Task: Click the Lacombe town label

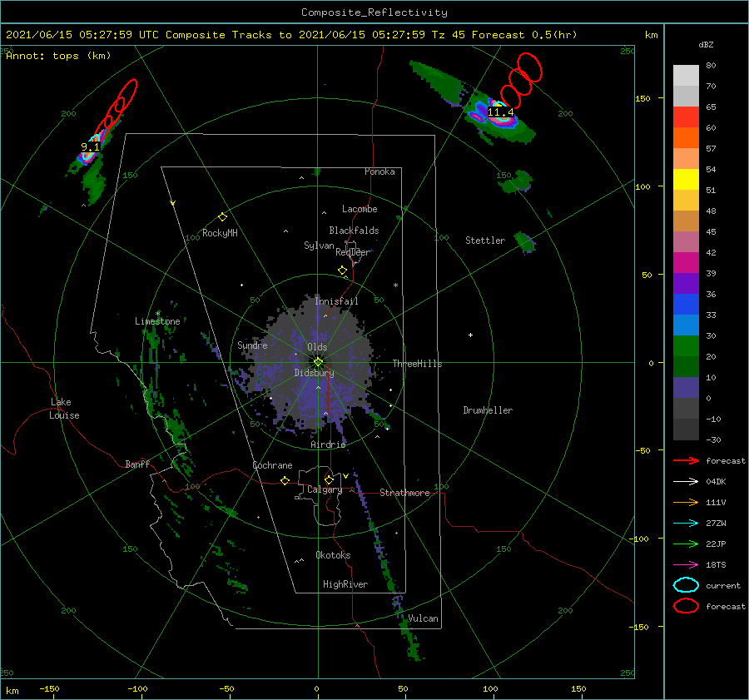Action: 360,209
